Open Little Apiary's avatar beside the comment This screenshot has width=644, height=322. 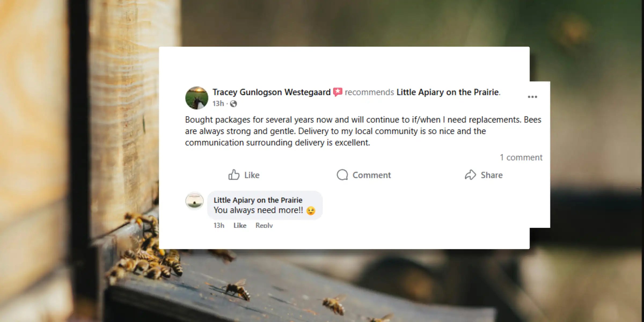195,201
